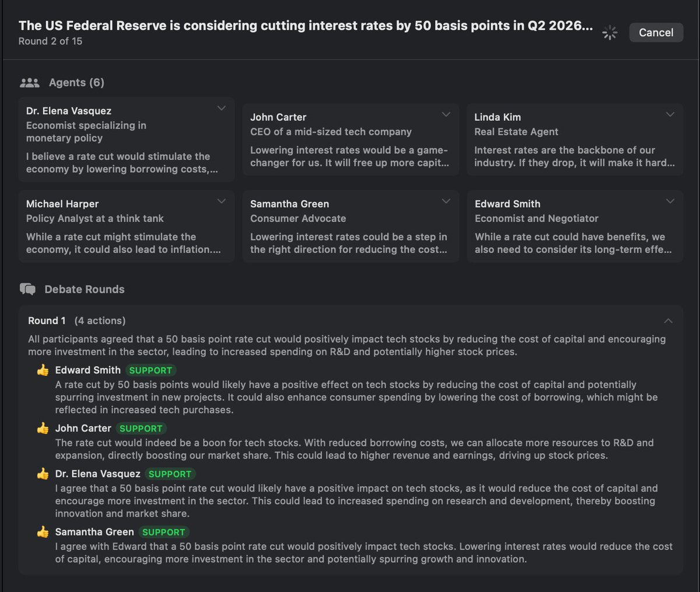The height and width of the screenshot is (592, 700).
Task: Expand Dr. Elena Vasquez agent card chevron
Action: pos(222,108)
